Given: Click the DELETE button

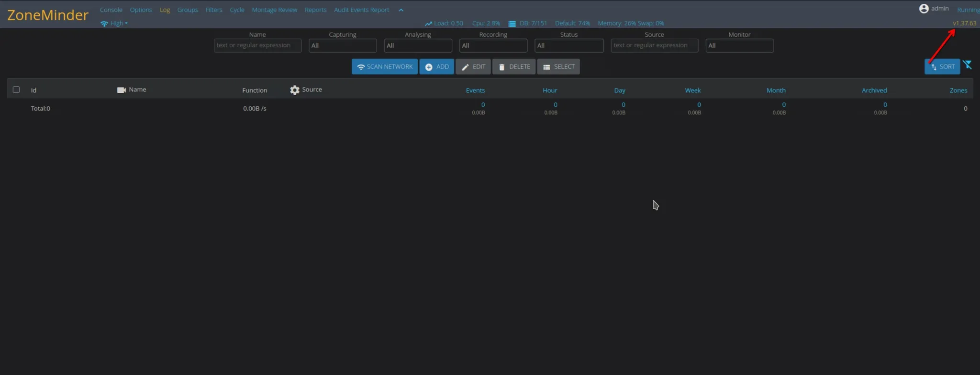Looking at the screenshot, I should 514,66.
